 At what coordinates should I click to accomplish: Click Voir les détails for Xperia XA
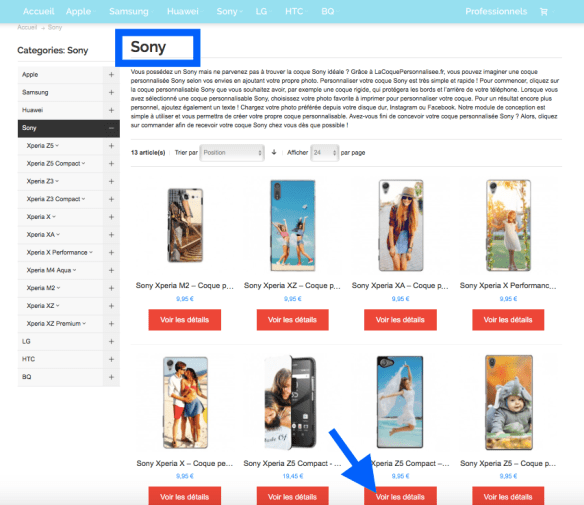pyautogui.click(x=400, y=320)
